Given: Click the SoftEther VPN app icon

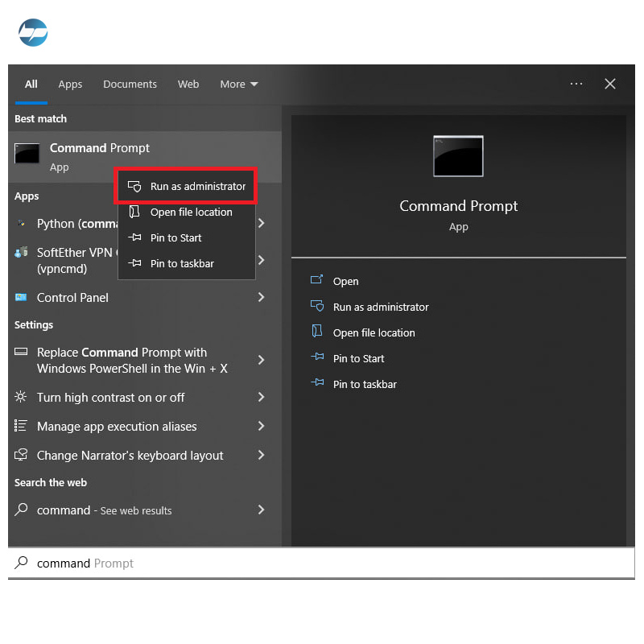Looking at the screenshot, I should pos(22,252).
